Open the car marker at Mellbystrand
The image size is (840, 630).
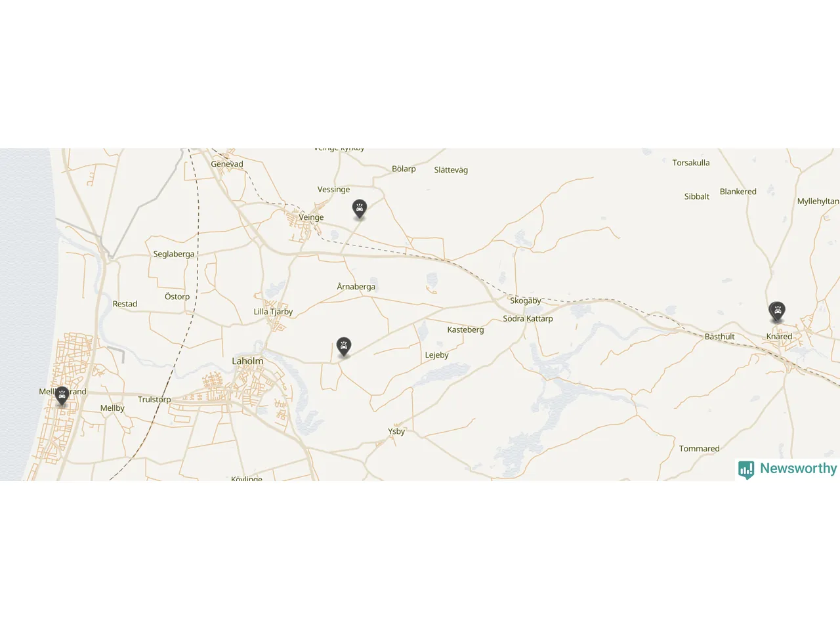point(62,396)
